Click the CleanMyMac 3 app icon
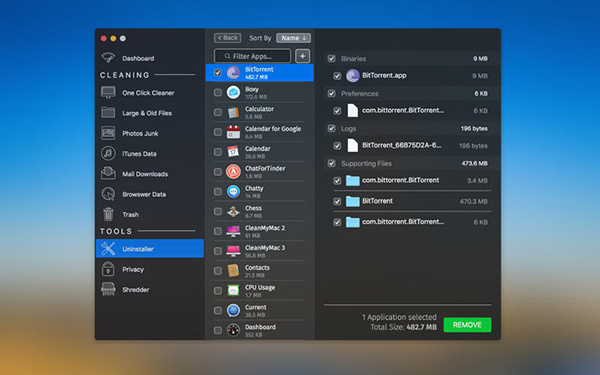Screen dimensions: 600x375 pos(233,251)
